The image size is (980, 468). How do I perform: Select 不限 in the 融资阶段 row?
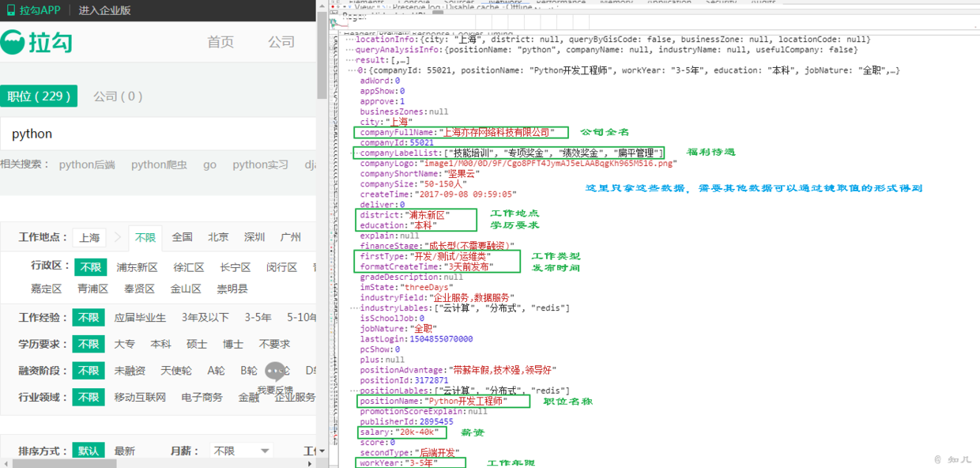point(89,371)
